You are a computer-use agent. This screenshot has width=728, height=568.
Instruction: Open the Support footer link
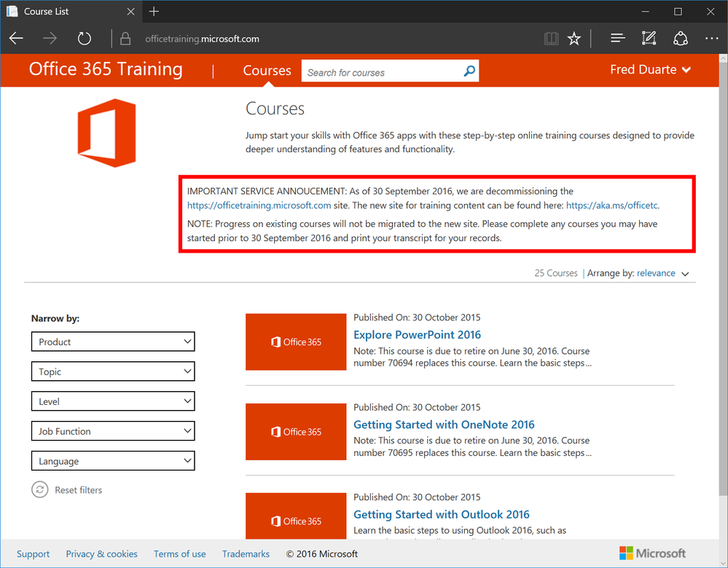[x=33, y=553]
